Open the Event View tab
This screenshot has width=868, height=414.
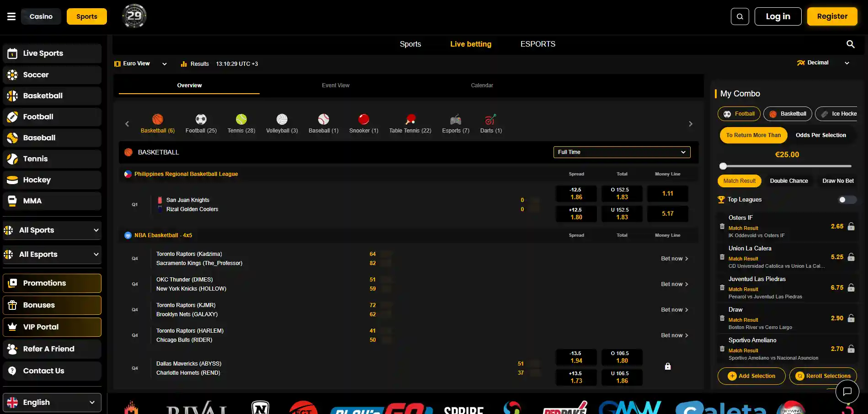click(x=335, y=85)
